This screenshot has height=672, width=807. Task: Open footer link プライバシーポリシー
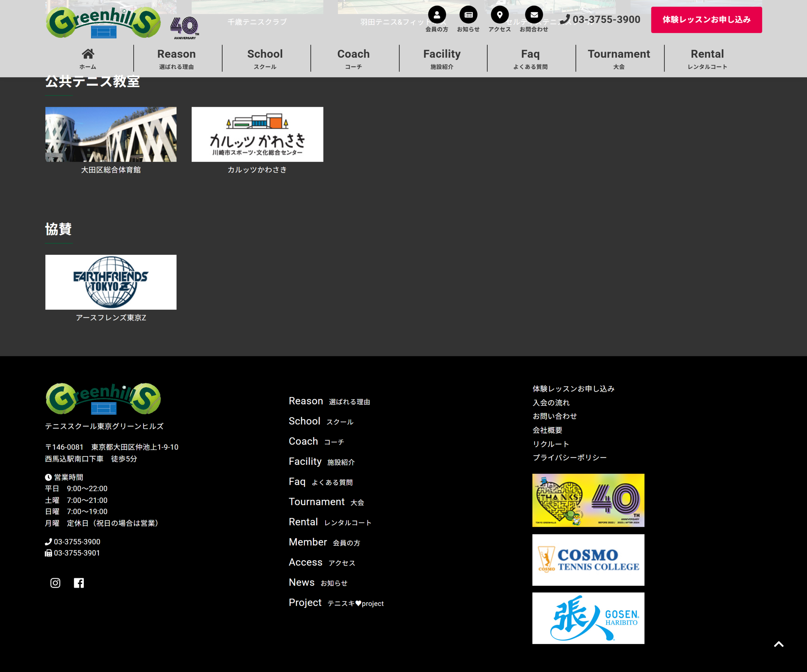click(570, 457)
